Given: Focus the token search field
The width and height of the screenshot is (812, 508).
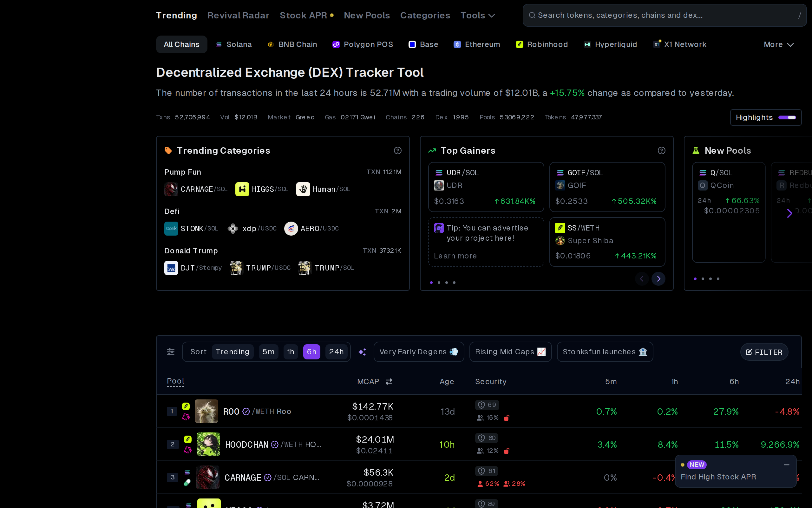Looking at the screenshot, I should point(665,15).
